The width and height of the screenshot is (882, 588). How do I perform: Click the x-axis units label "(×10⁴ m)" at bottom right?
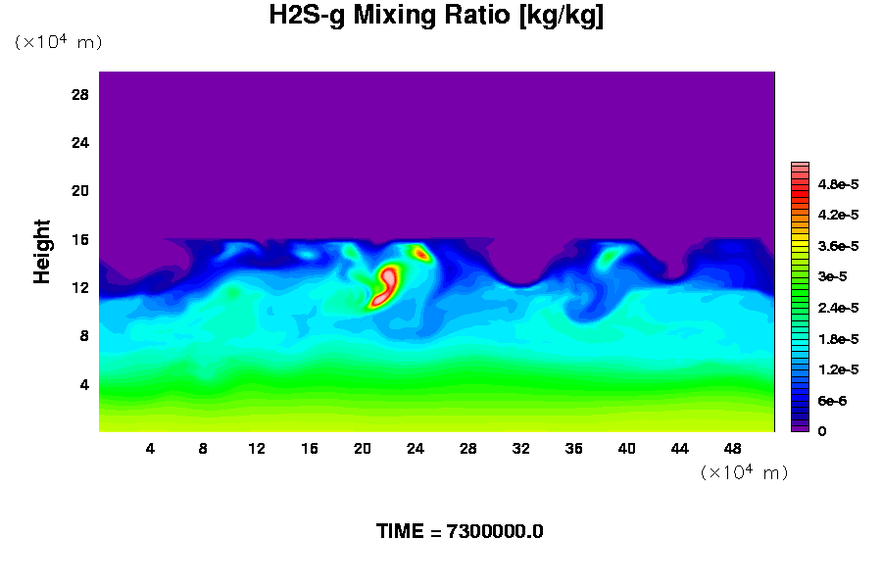point(744,472)
